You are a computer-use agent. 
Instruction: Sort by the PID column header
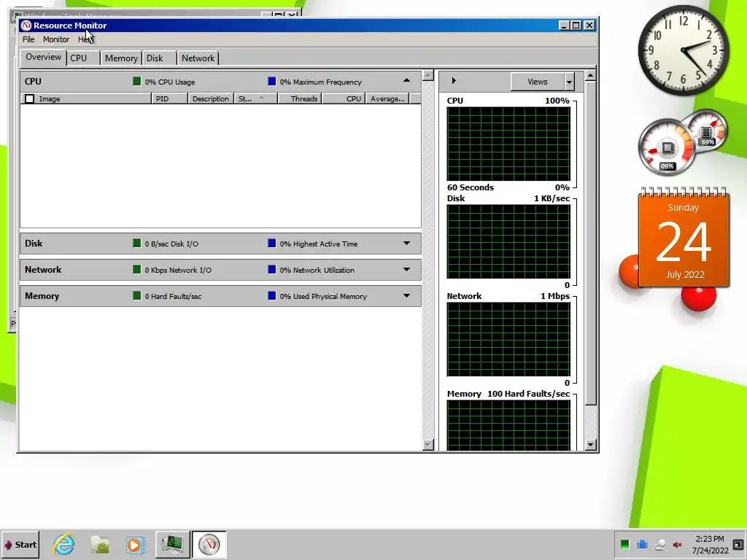[169, 98]
